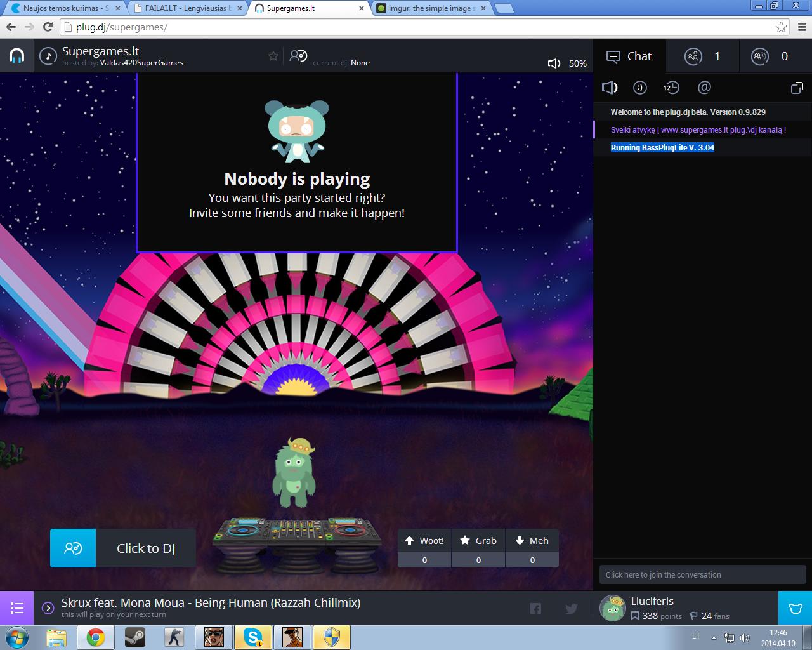Grab the current song
The height and width of the screenshot is (650, 812).
478,548
